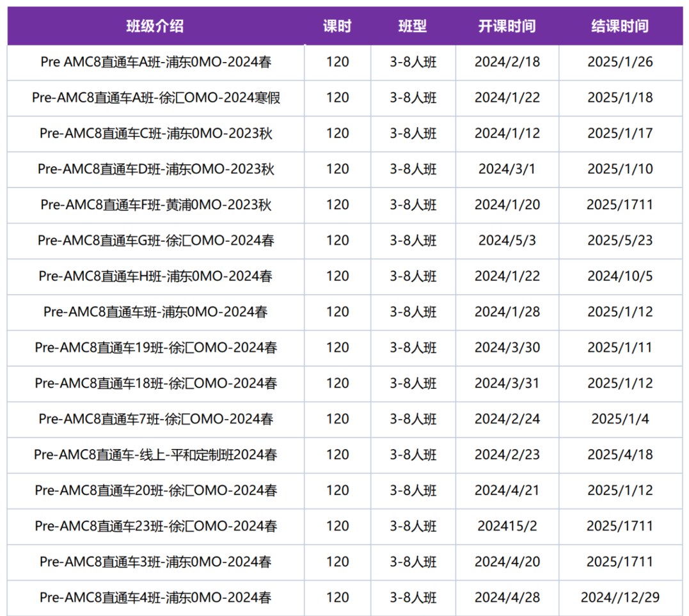The width and height of the screenshot is (689, 616).
Task: Select the start date 2024/1/28 cell
Action: click(507, 312)
